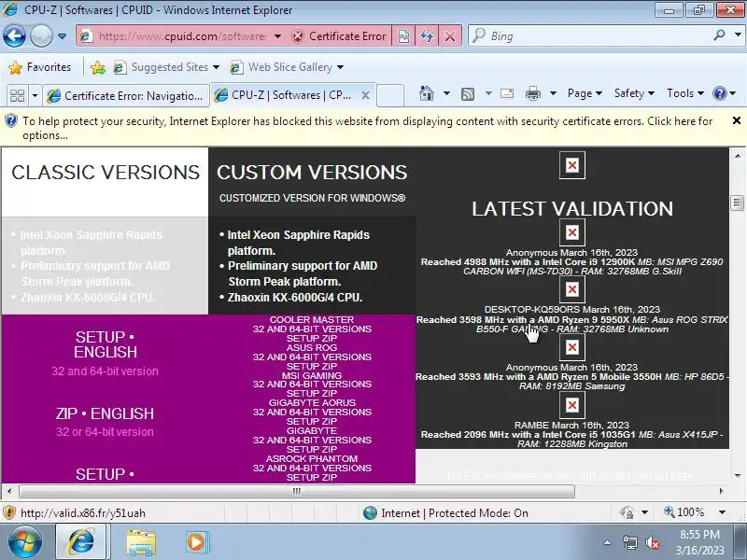This screenshot has width=747, height=560.
Task: Click ASROCK PHANTOM custom version link
Action: pos(312,458)
